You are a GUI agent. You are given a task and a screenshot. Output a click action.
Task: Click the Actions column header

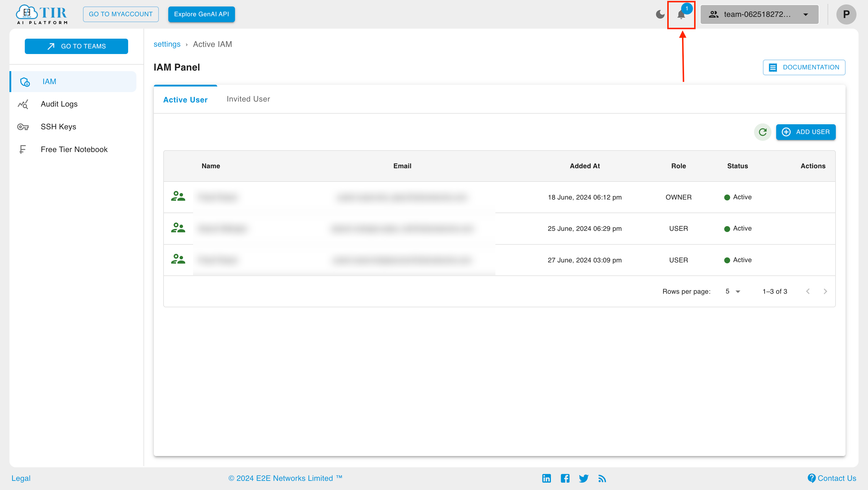click(x=813, y=166)
